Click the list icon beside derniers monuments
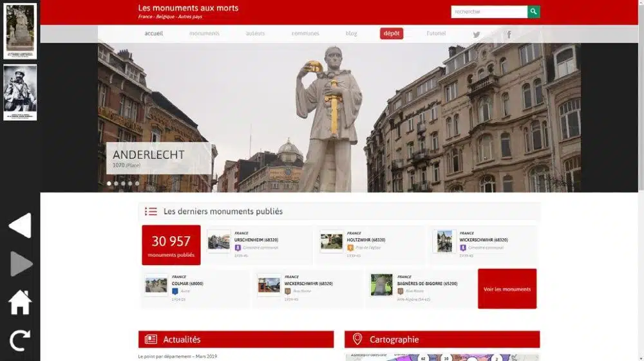 151,211
